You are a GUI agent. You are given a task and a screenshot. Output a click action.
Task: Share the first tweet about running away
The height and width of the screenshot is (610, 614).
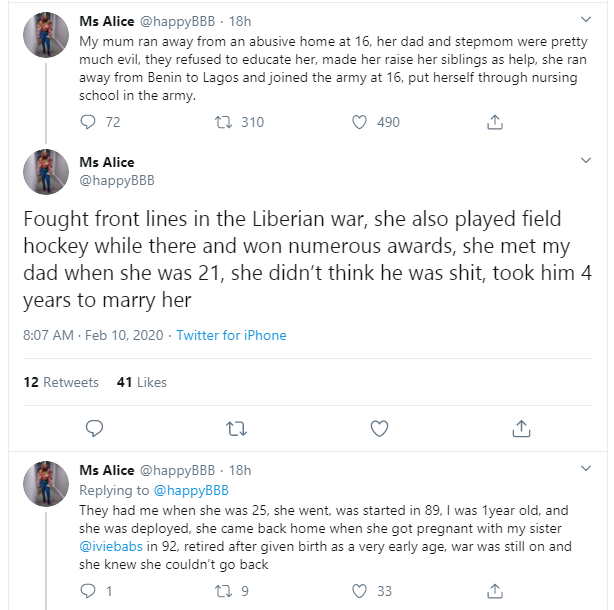[494, 122]
